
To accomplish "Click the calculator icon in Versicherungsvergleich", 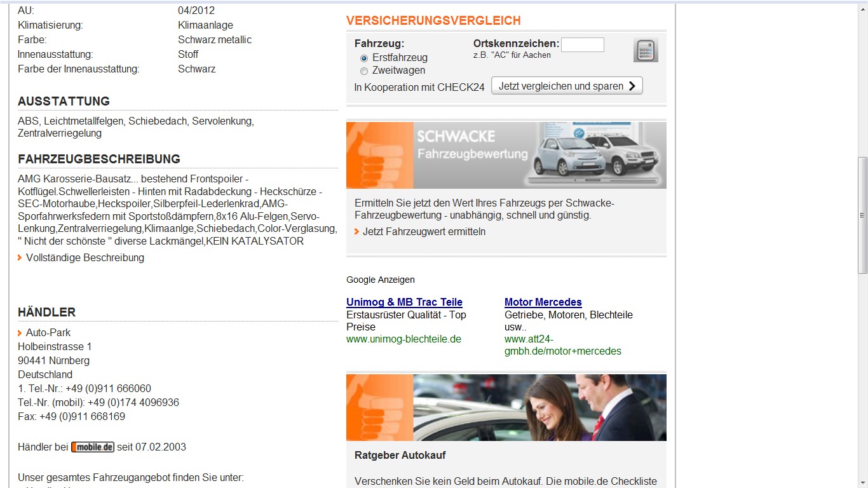I will (646, 50).
